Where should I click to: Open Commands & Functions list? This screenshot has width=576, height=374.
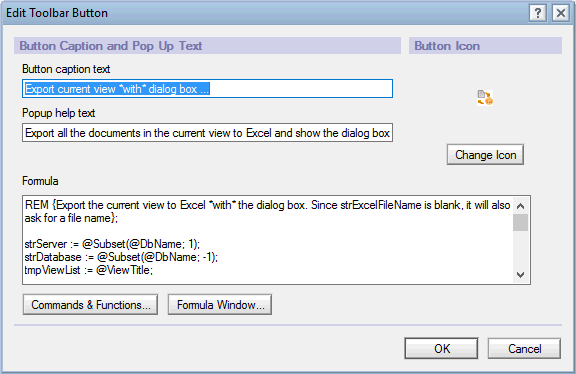[x=90, y=305]
